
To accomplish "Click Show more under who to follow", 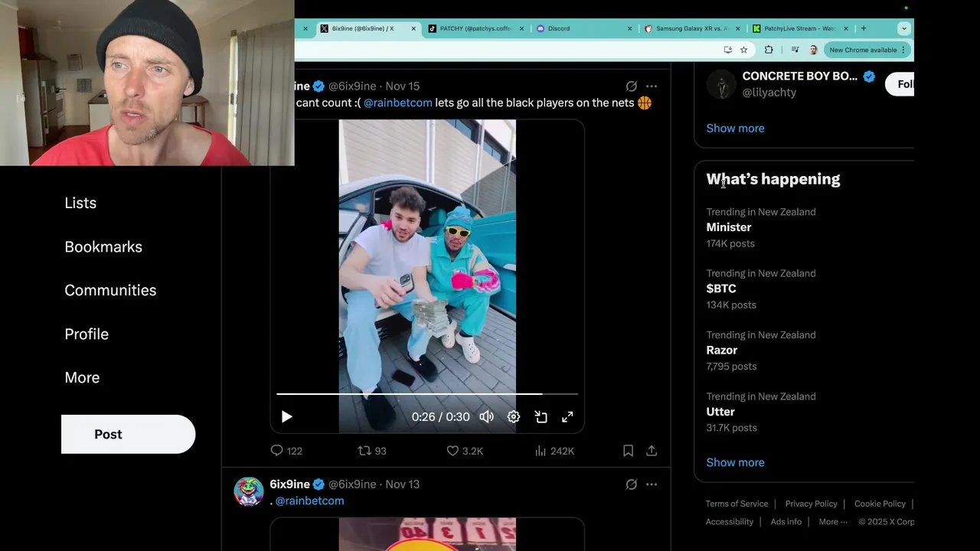I will 735,129.
